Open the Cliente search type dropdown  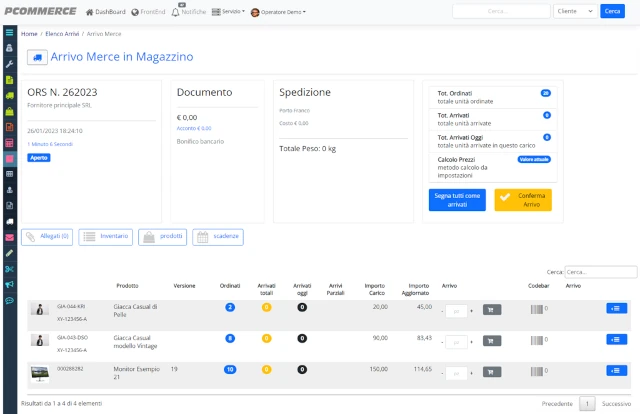point(575,11)
